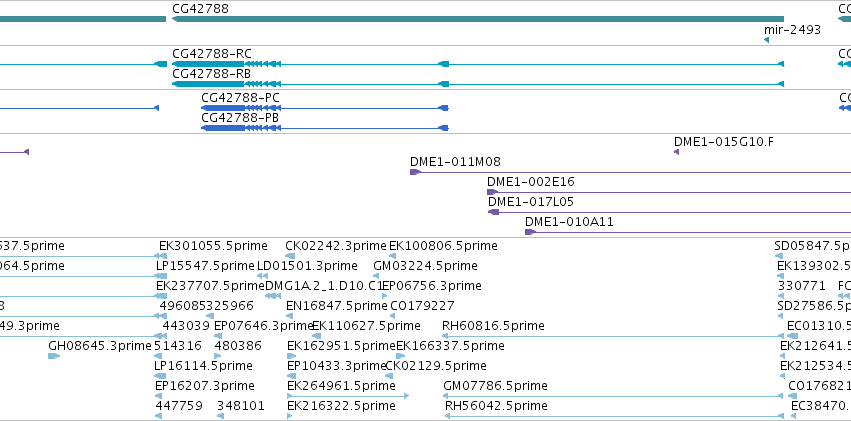851x421 pixels.
Task: Click the DME1-017L05 feature label
Action: (x=531, y=202)
